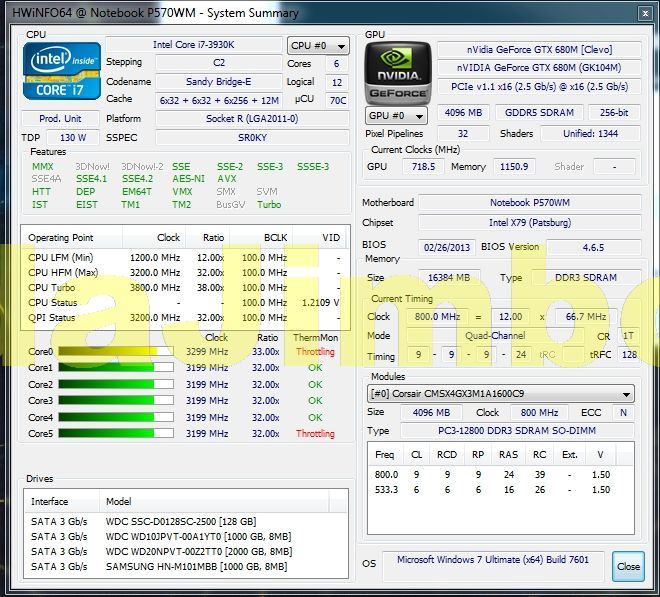Click the RAS column header in Modules

pos(508,455)
